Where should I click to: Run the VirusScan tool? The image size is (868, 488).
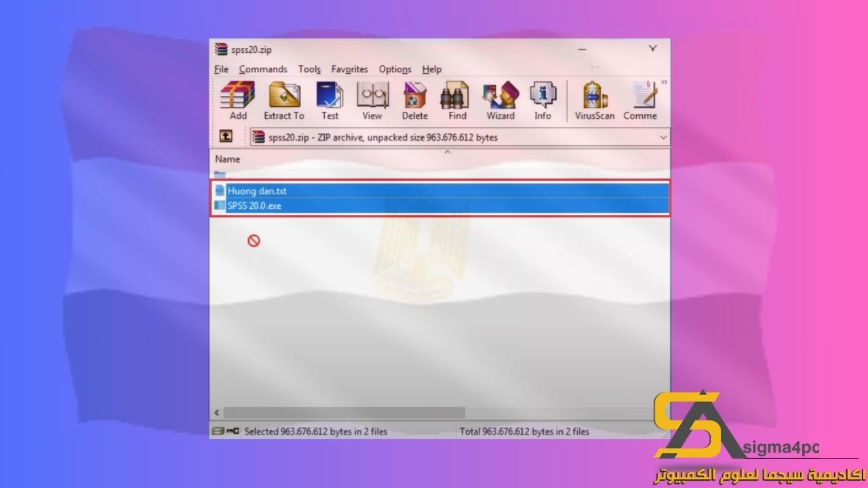595,100
